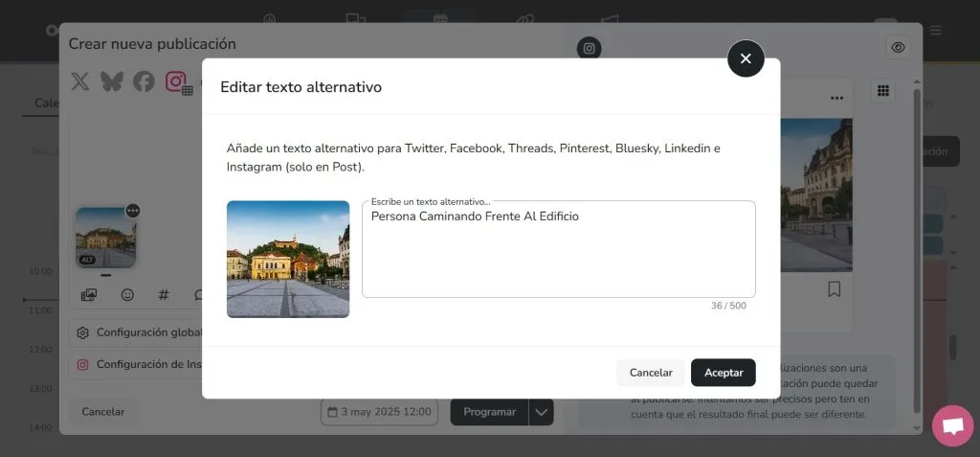Switch to grid view in preview

click(882, 90)
